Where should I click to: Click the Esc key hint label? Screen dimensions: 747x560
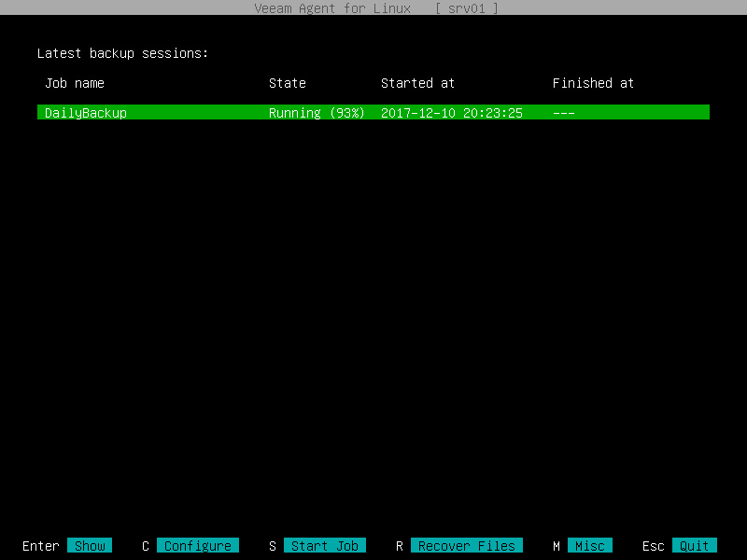(x=653, y=545)
